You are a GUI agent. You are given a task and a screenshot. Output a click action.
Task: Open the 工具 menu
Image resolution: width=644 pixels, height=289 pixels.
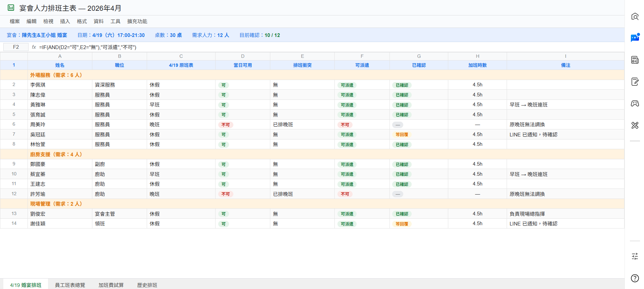(116, 21)
